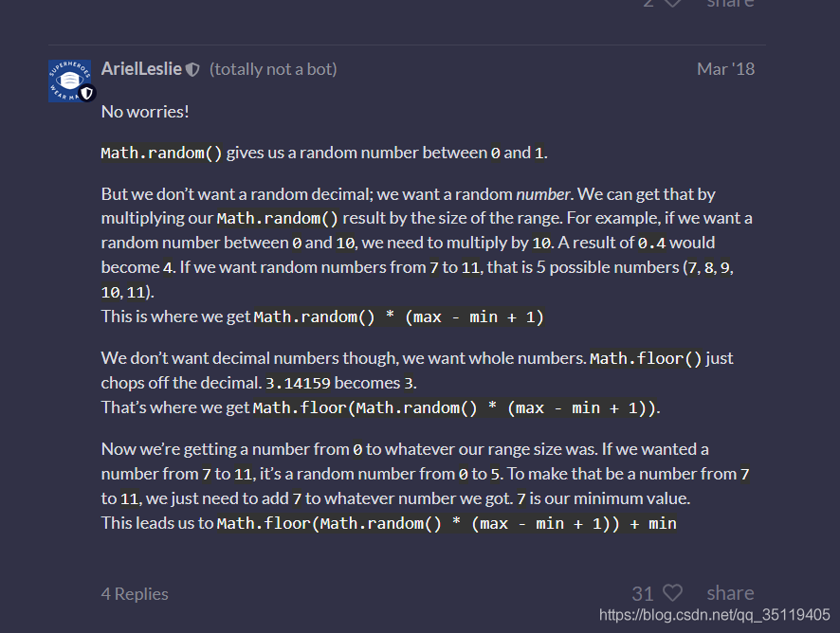Click the (totally not a bot) user title
This screenshot has width=840, height=633.
coord(273,68)
